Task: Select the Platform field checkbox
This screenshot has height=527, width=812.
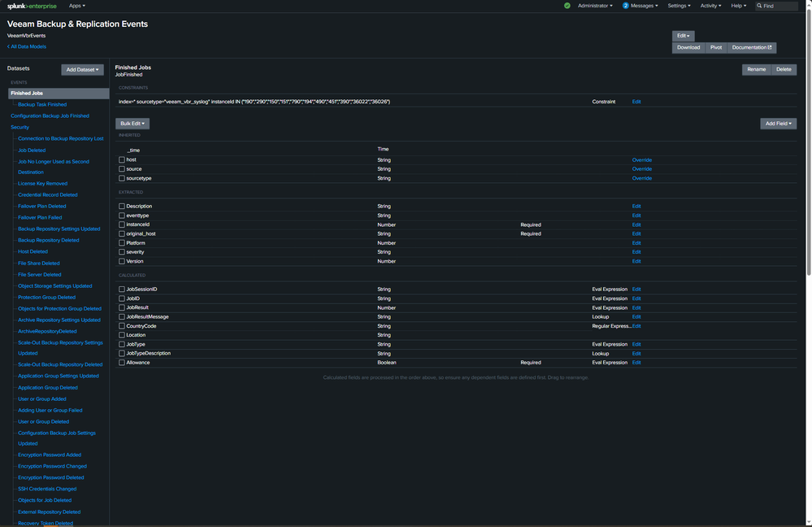Action: [122, 243]
